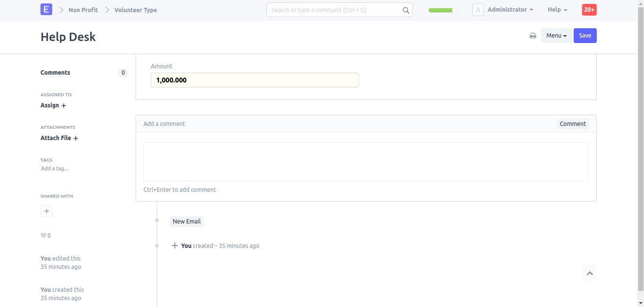The height and width of the screenshot is (307, 644).
Task: Click the scroll-to-top arrow icon
Action: (589, 273)
